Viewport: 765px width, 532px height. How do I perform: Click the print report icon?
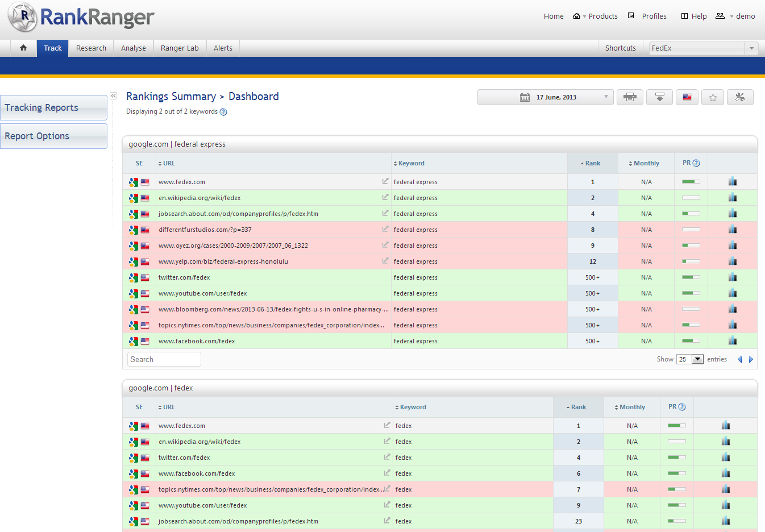[x=630, y=97]
